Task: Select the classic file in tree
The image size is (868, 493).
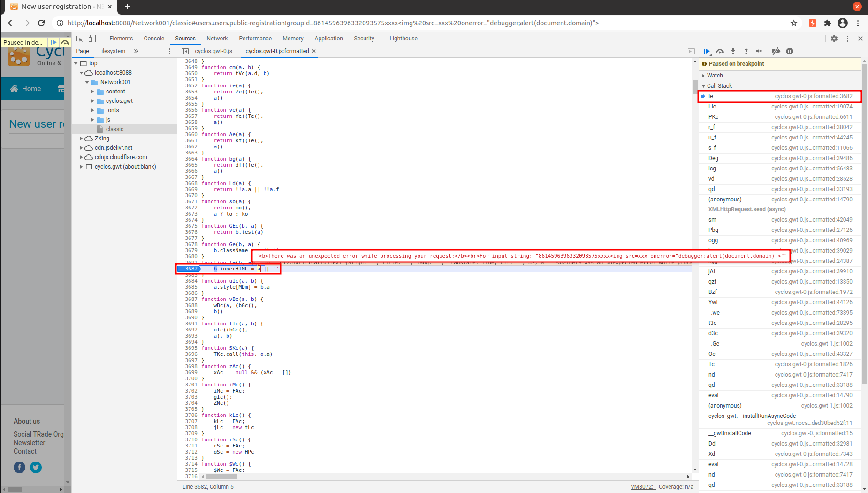Action: (x=114, y=129)
